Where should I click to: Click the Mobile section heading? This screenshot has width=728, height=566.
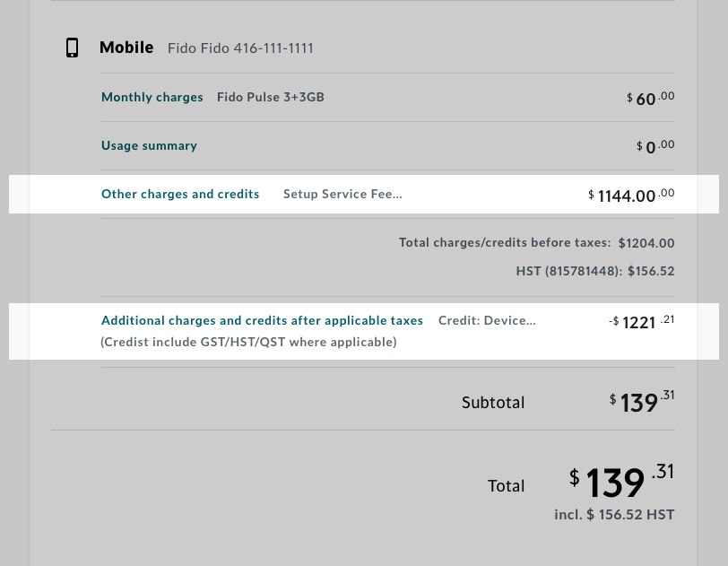pyautogui.click(x=126, y=48)
